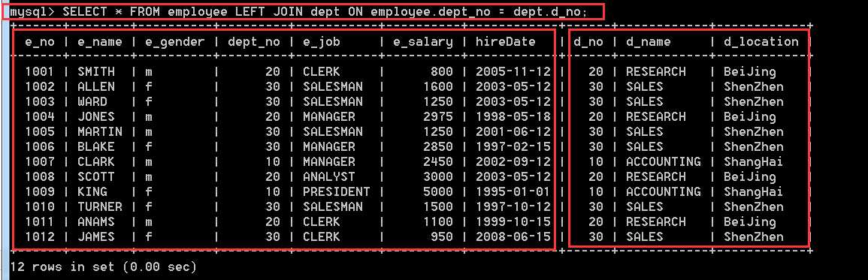Click salary value 800

pyautogui.click(x=442, y=72)
